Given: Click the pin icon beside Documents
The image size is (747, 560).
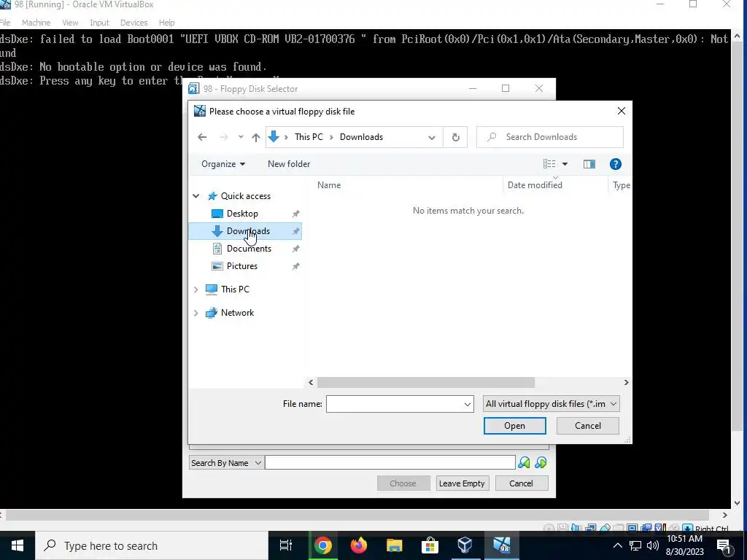Looking at the screenshot, I should pos(296,249).
